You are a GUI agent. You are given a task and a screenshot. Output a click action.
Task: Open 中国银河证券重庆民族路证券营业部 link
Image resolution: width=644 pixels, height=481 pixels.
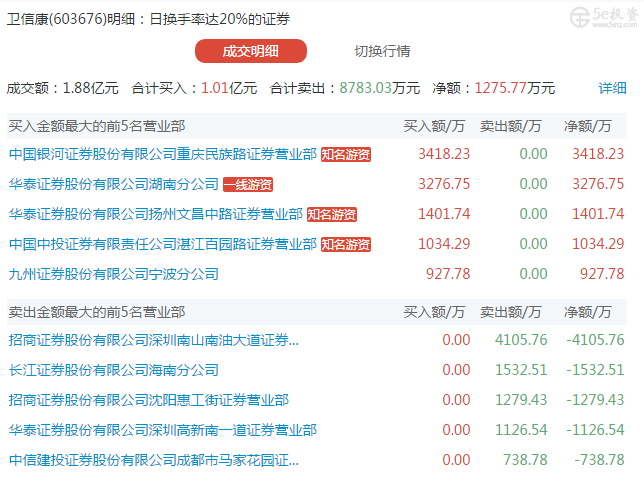(x=163, y=154)
